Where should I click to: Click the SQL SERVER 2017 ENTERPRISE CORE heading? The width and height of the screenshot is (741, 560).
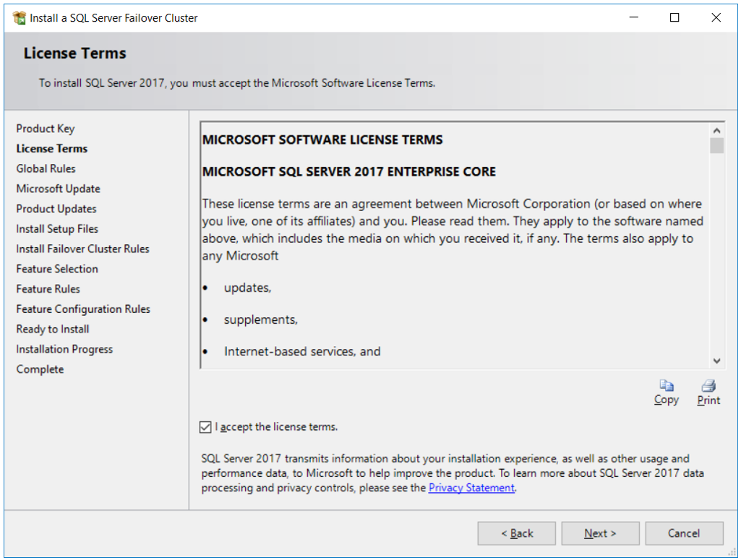click(349, 171)
